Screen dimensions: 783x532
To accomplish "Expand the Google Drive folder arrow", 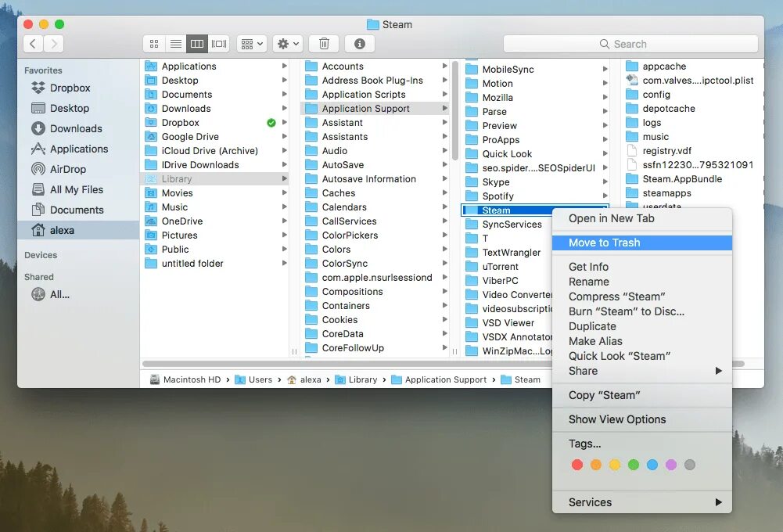I will click(284, 136).
